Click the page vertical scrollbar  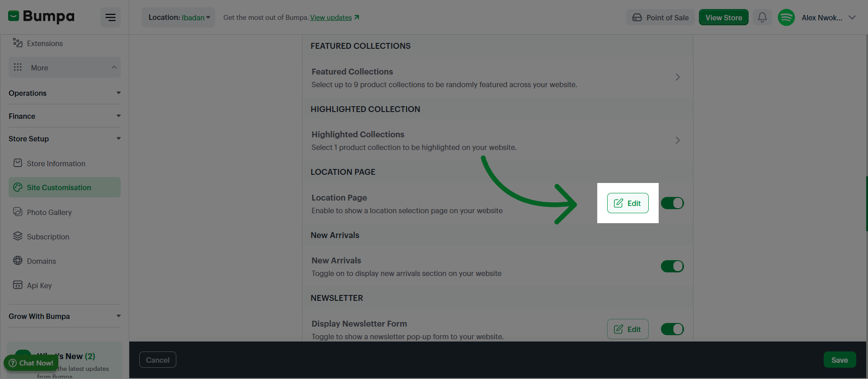(x=866, y=203)
